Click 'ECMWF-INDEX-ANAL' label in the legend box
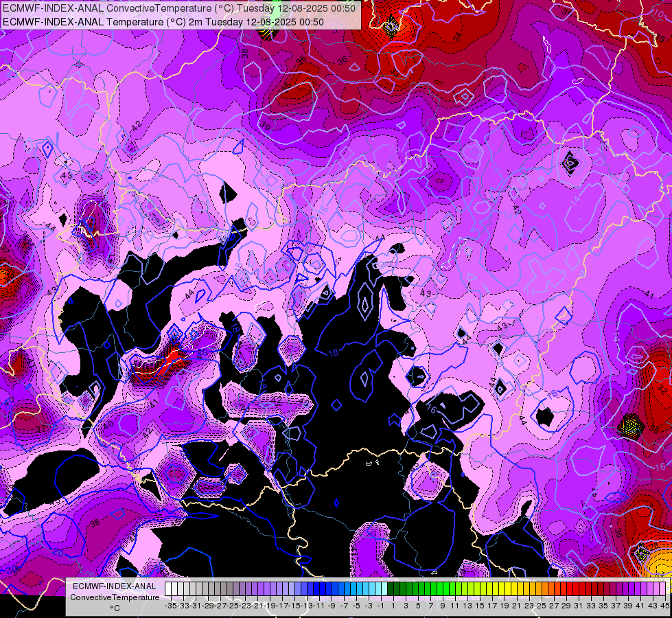Image resolution: width=672 pixels, height=618 pixels. pos(115,586)
